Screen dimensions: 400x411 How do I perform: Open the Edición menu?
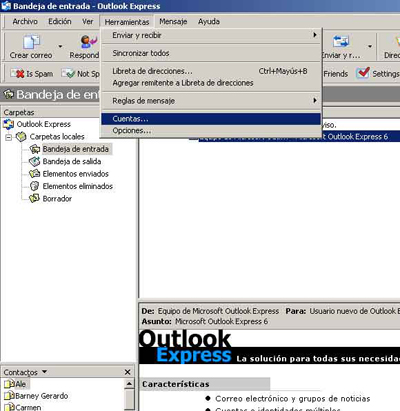click(60, 22)
